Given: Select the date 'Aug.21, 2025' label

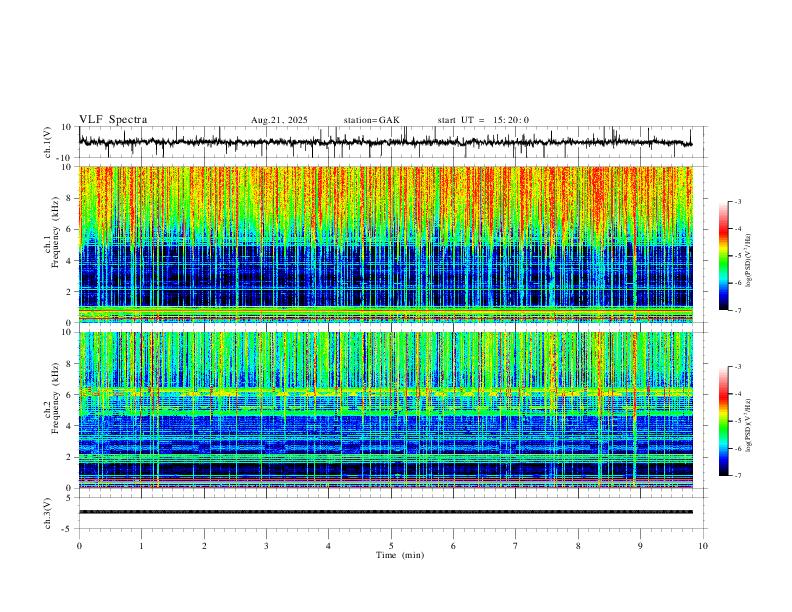Looking at the screenshot, I should [279, 120].
